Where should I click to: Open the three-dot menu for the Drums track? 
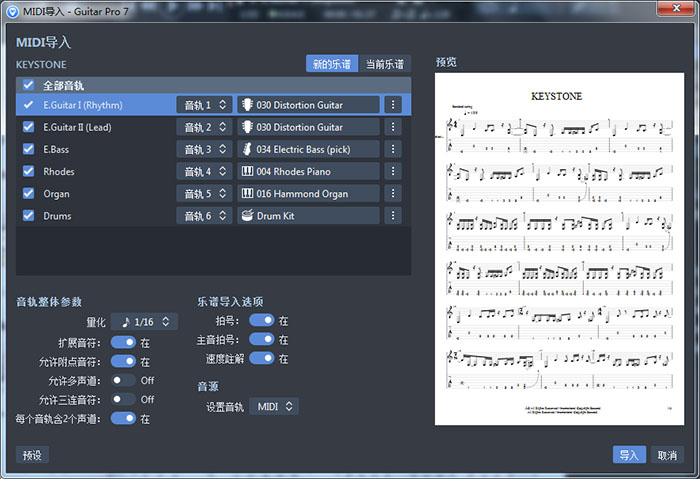coord(393,215)
